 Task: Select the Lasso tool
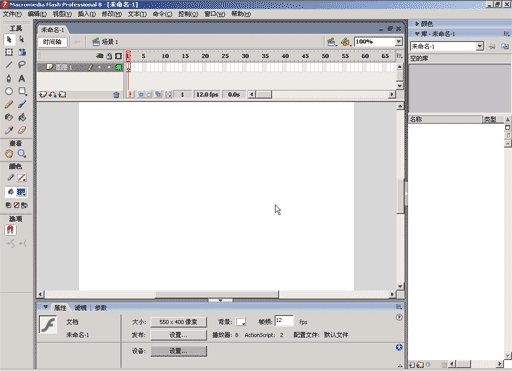pos(22,65)
